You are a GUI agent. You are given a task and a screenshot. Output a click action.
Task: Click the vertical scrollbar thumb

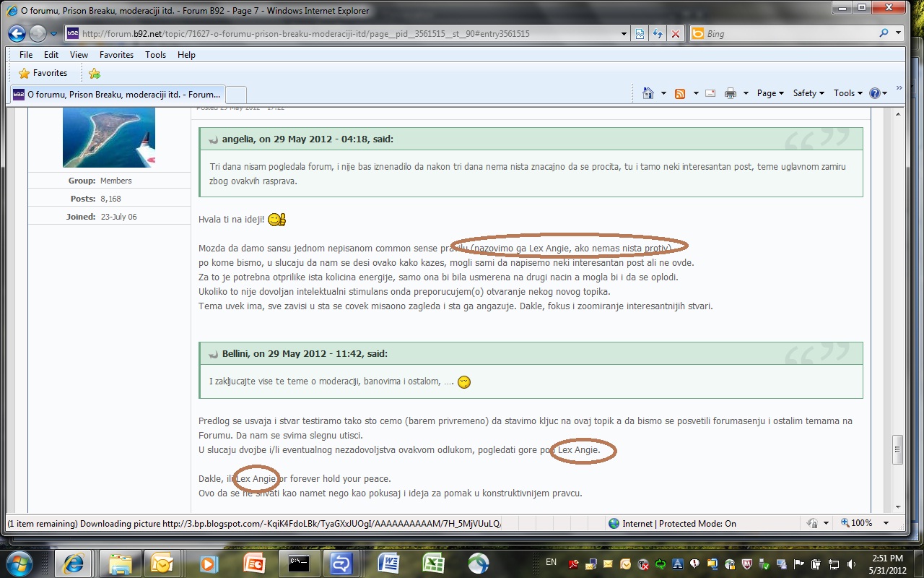tap(898, 449)
